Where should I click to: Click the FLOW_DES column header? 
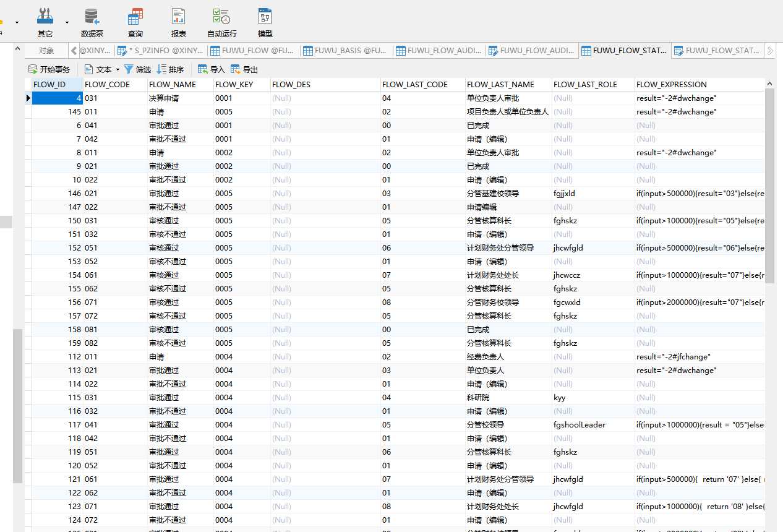coord(325,84)
